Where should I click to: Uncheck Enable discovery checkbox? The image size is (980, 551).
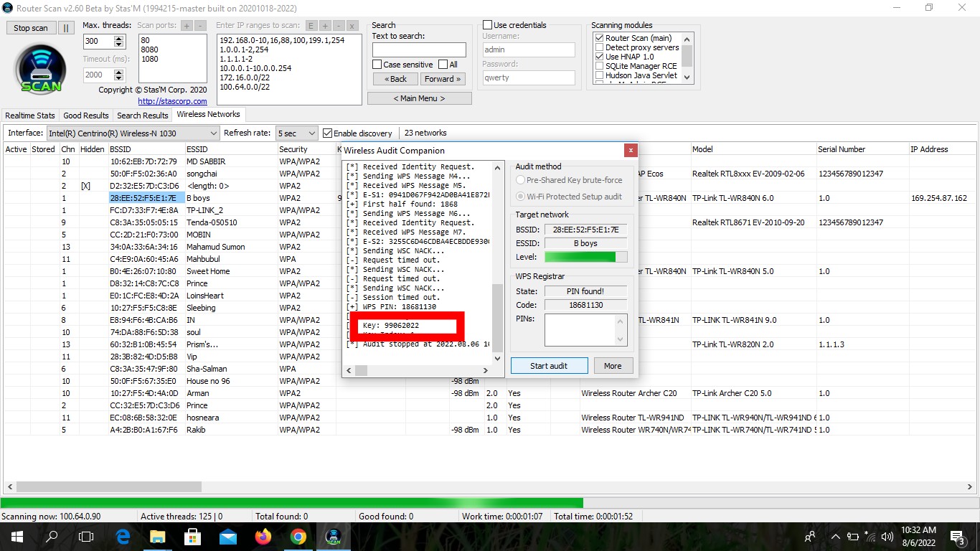point(328,133)
